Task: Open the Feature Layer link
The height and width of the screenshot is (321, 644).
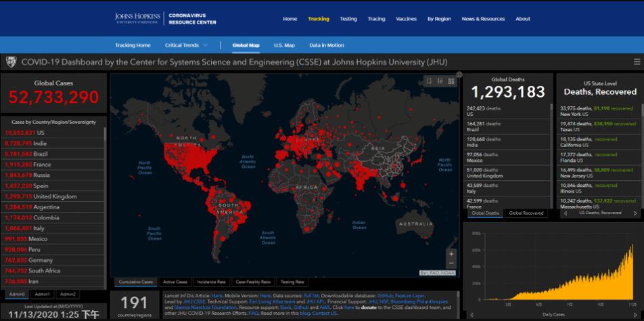Action: coord(410,295)
